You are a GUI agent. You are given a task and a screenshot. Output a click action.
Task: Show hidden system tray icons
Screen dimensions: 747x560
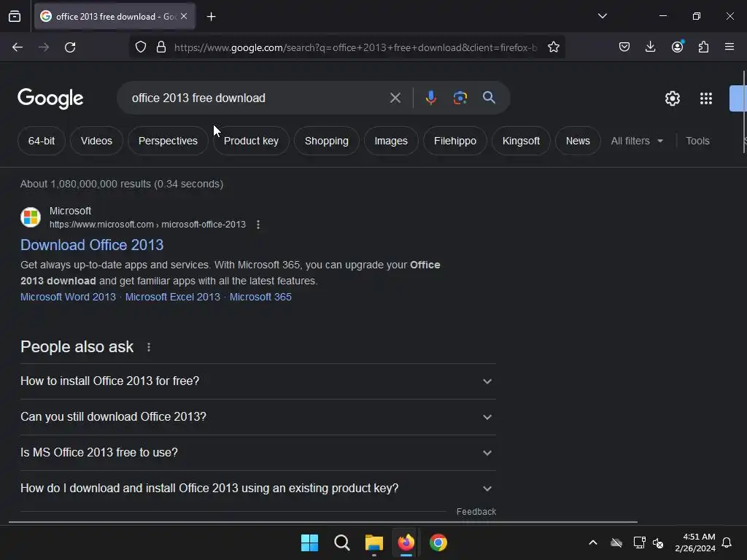[x=593, y=542]
